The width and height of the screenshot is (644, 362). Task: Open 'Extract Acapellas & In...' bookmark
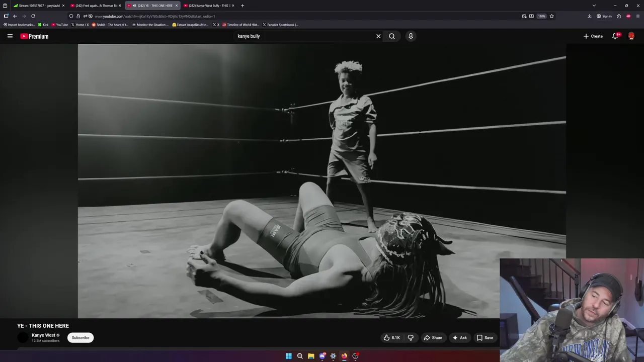190,25
